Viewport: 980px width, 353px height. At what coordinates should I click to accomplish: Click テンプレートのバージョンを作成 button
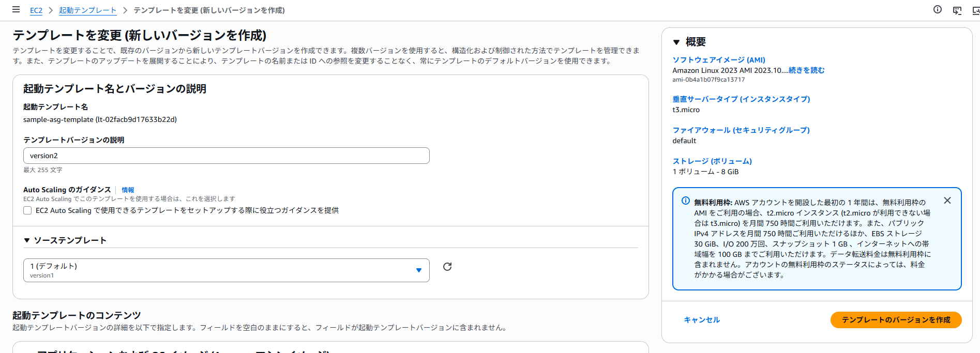[x=896, y=320]
